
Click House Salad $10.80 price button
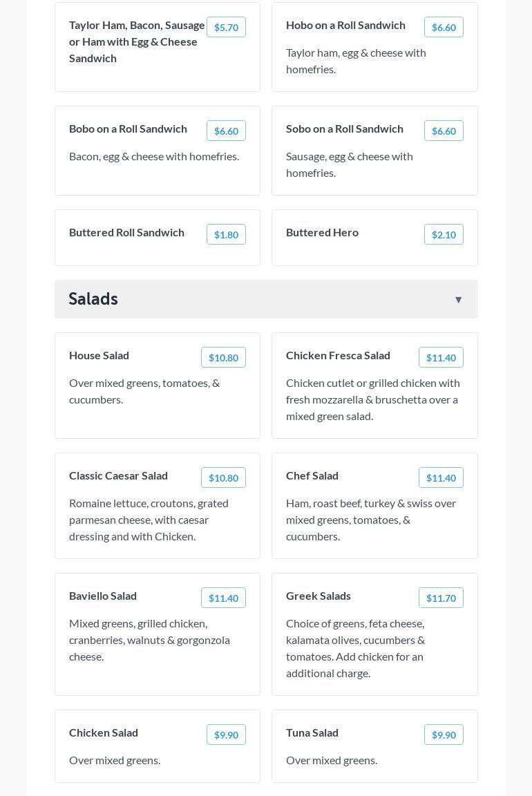point(223,358)
